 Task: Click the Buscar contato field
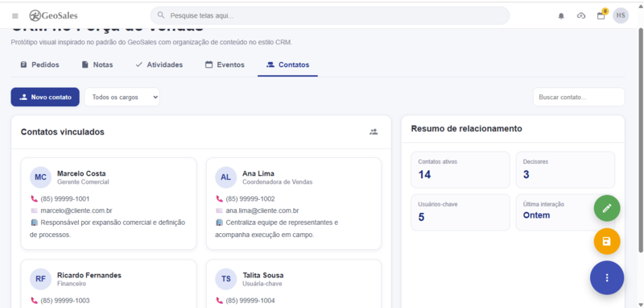(x=579, y=97)
